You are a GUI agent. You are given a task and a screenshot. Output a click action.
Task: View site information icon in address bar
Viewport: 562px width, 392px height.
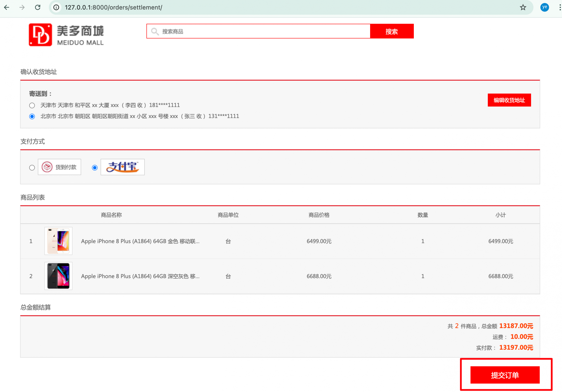click(56, 7)
